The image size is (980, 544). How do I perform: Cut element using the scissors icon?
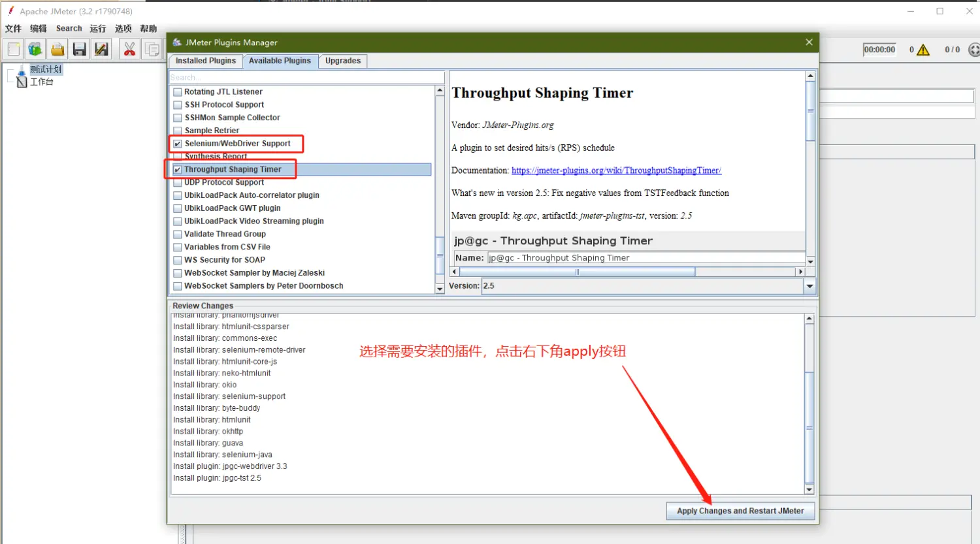click(129, 48)
